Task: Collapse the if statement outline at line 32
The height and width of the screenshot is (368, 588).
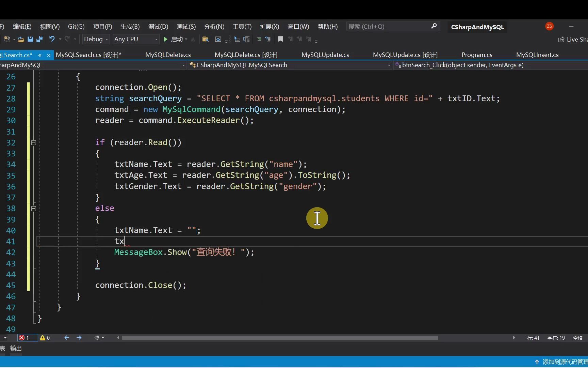Action: (x=34, y=142)
